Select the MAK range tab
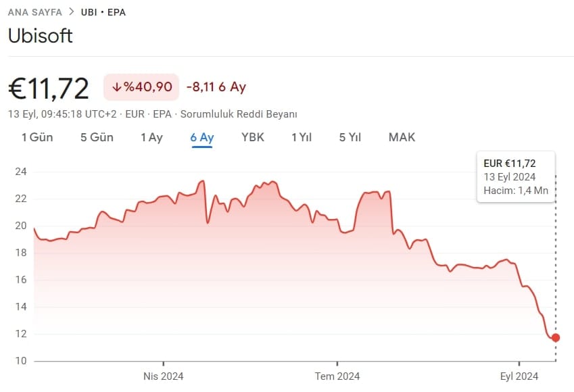Screen dimensions: 574x392 [x=402, y=137]
